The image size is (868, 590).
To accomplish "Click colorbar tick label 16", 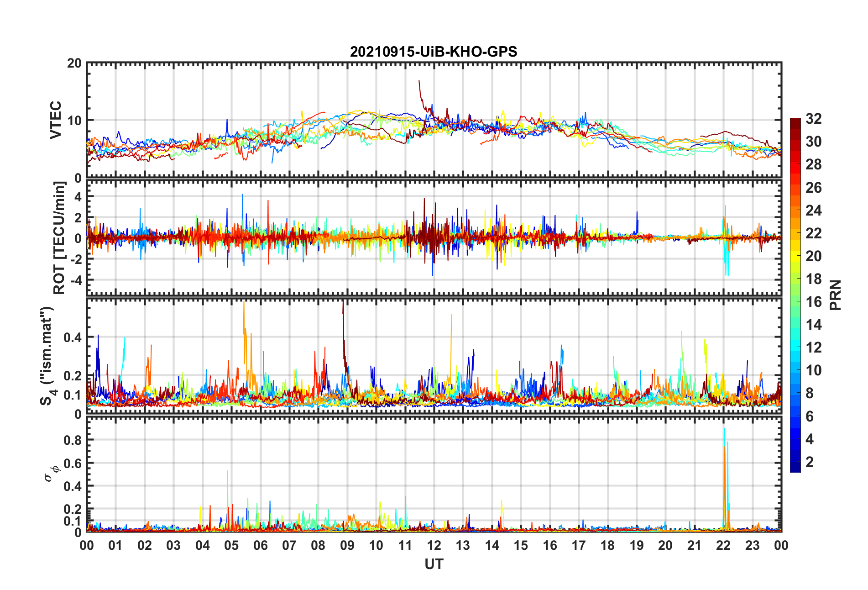I will click(814, 302).
